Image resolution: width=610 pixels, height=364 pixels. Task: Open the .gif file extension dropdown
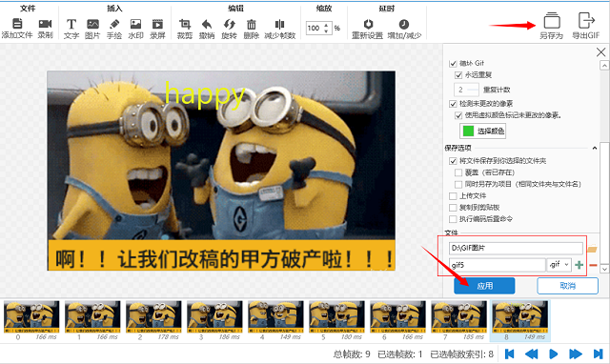pyautogui.click(x=559, y=265)
